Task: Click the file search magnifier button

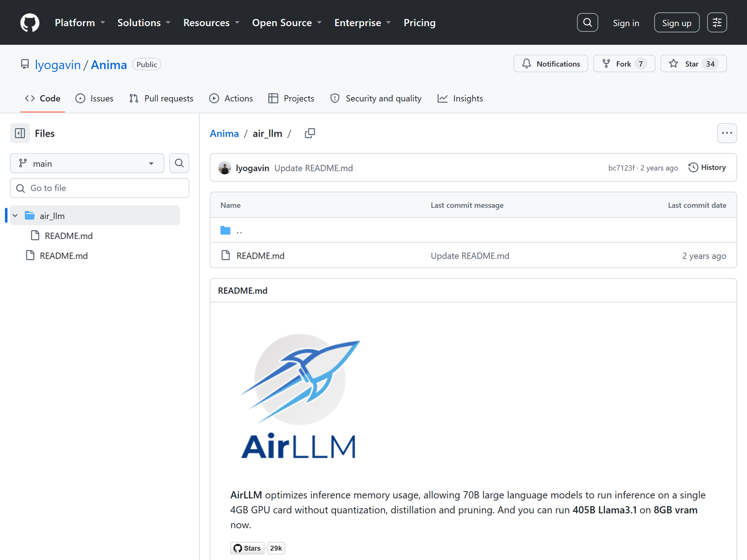Action: pos(179,163)
